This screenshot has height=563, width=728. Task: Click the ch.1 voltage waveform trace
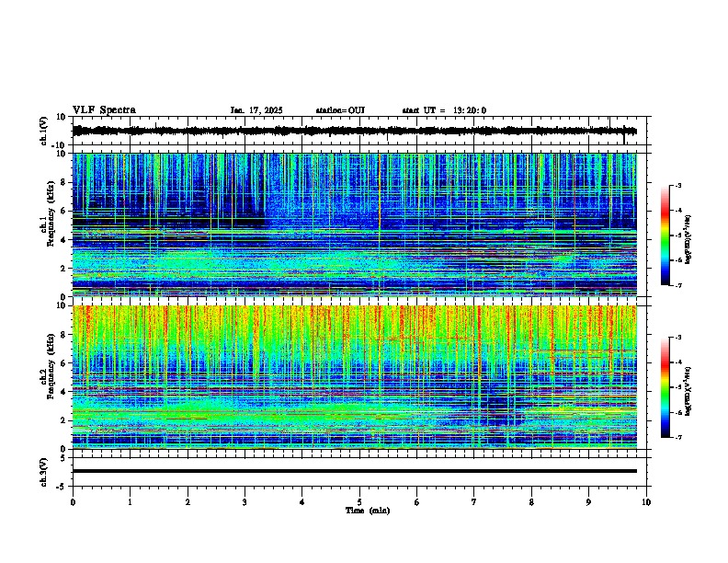click(x=354, y=132)
